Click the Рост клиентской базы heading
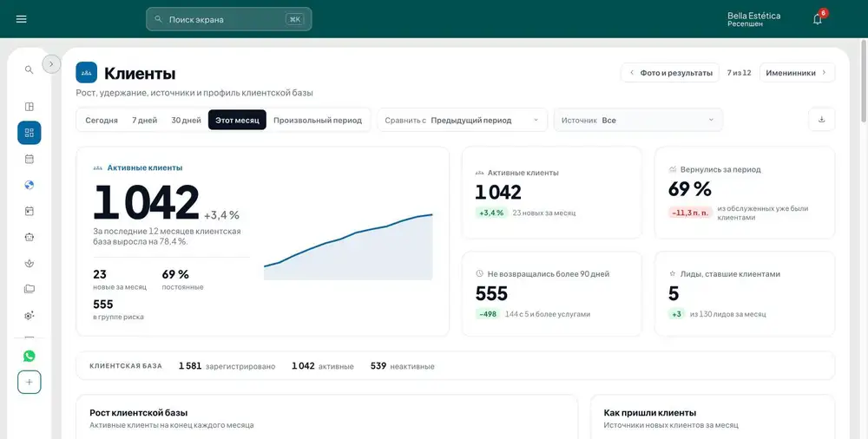This screenshot has width=868, height=439. point(138,413)
